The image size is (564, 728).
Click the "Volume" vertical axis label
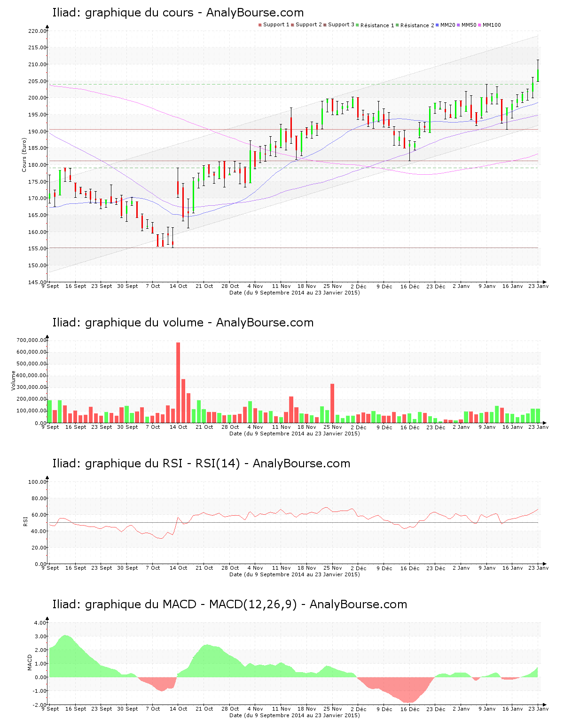(x=13, y=380)
